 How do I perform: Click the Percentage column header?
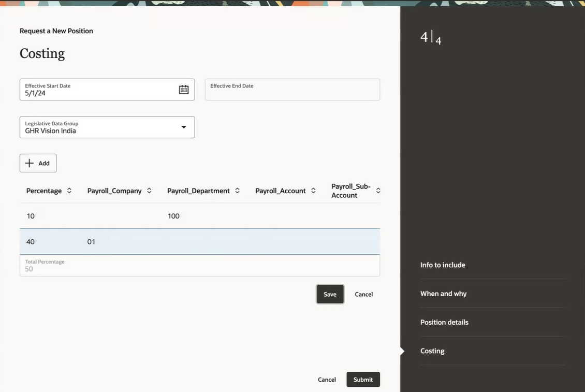tap(44, 191)
